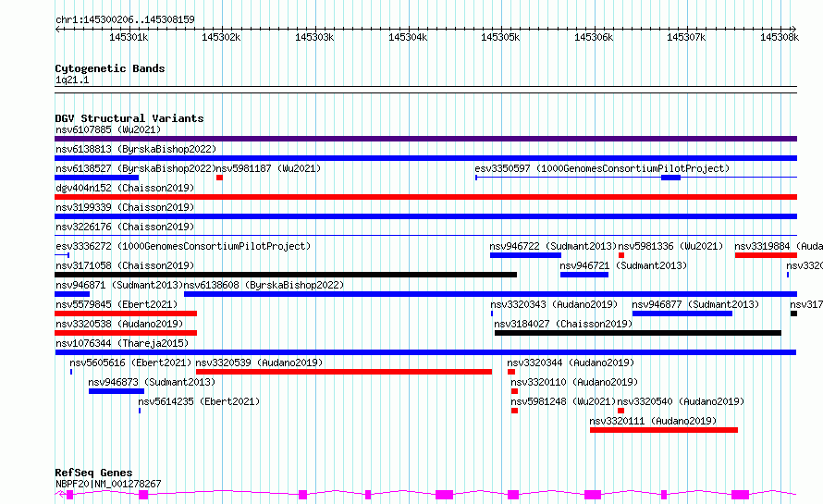The image size is (823, 504).
Task: Click the nsv6138608 (ByrskaBishop2022) label
Action: coord(264,285)
